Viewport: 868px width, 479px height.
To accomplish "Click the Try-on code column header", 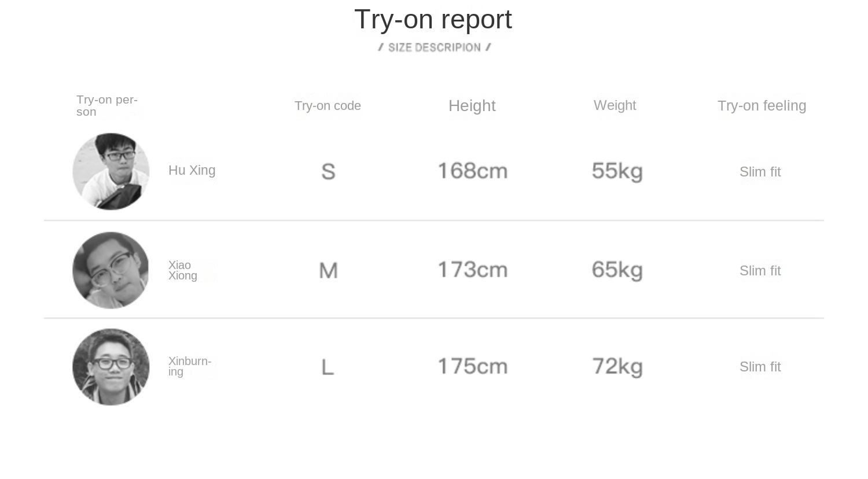I will point(328,106).
